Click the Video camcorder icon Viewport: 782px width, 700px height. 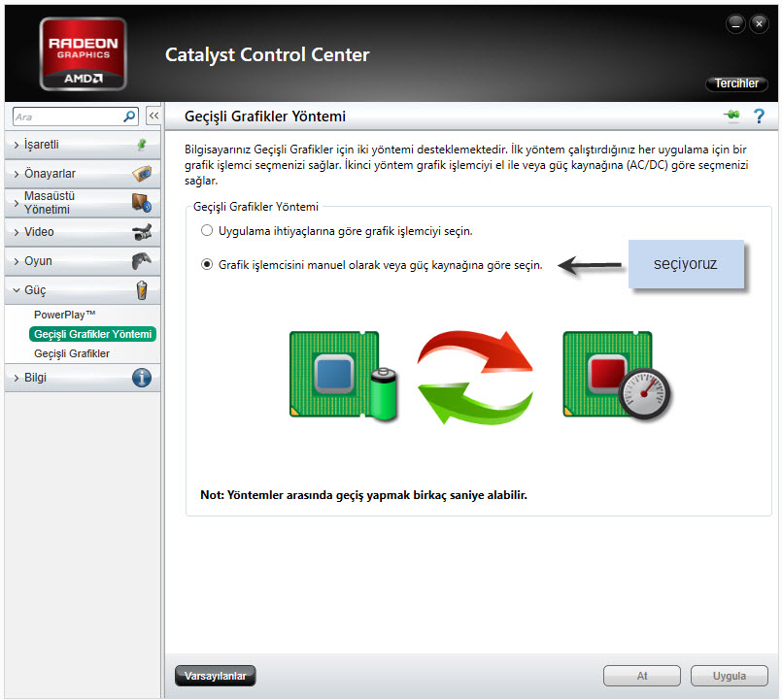point(142,232)
